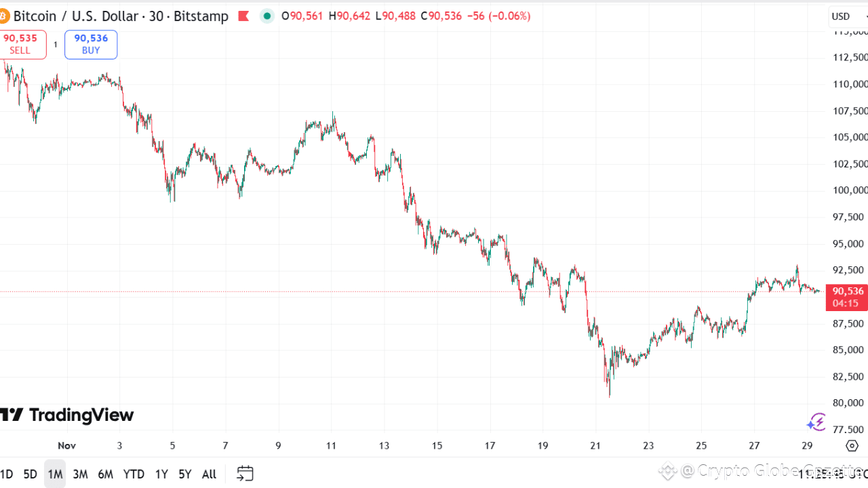Click the purple lightning replay icon
The image size is (868, 488).
click(816, 423)
